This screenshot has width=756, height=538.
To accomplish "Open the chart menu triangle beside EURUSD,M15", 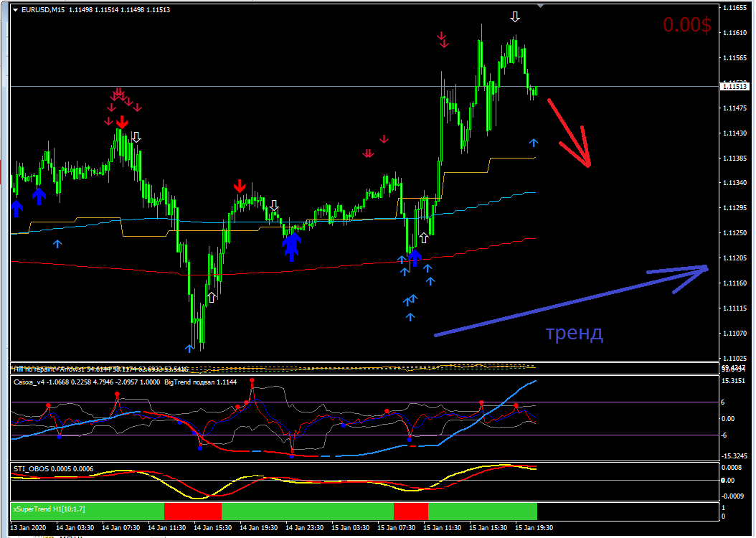I will click(x=16, y=9).
